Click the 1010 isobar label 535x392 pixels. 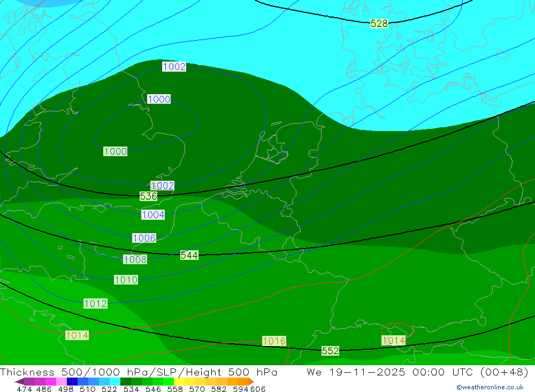(126, 280)
